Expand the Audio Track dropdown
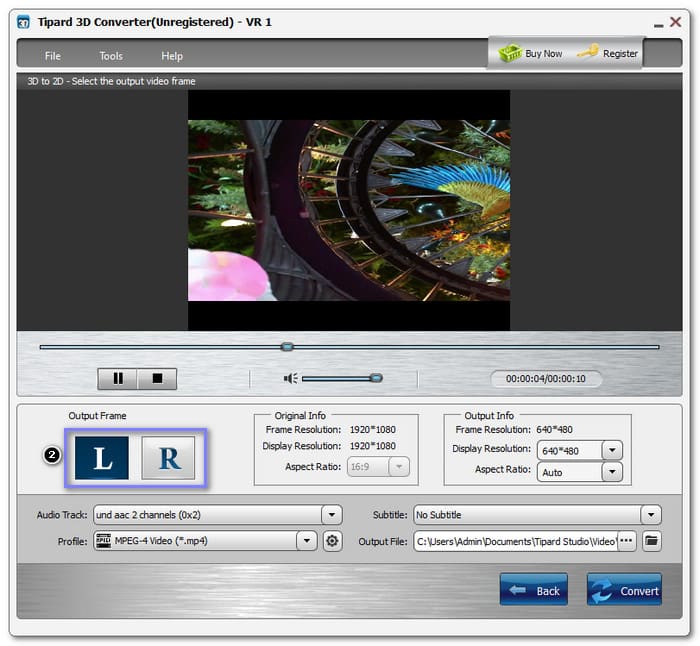 (x=331, y=515)
